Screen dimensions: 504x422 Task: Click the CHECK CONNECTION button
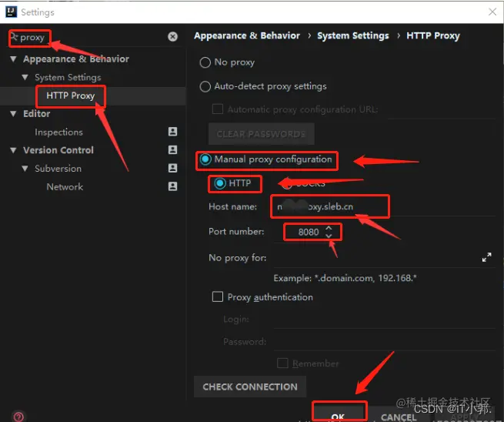coord(250,387)
